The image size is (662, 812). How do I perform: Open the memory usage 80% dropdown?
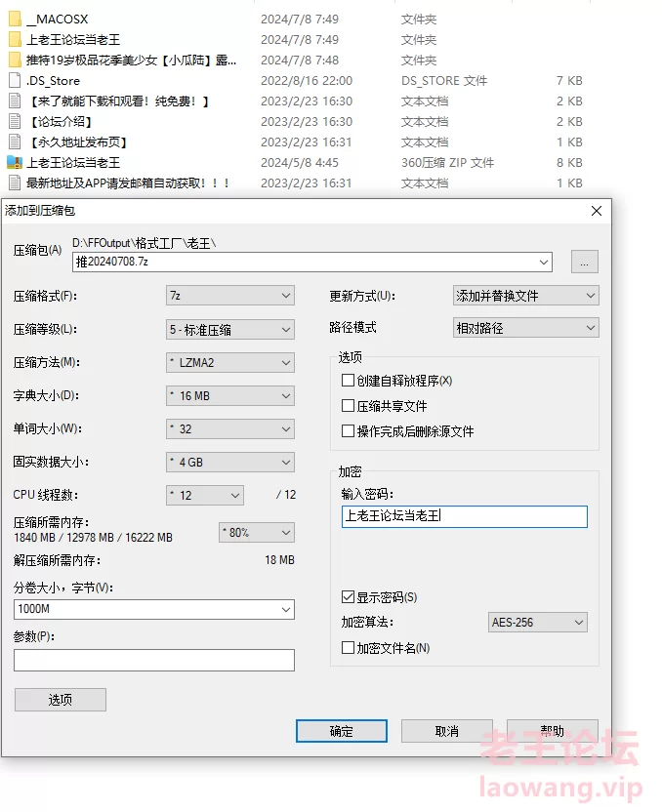257,532
